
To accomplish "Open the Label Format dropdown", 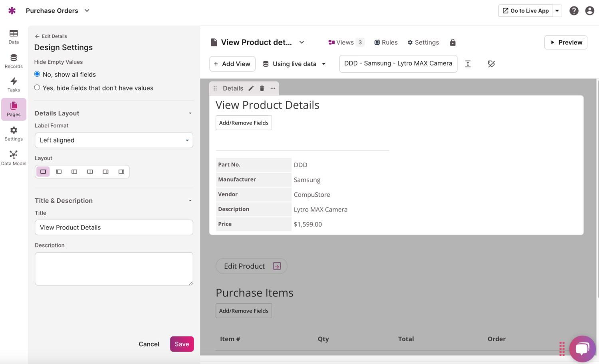I will point(114,140).
